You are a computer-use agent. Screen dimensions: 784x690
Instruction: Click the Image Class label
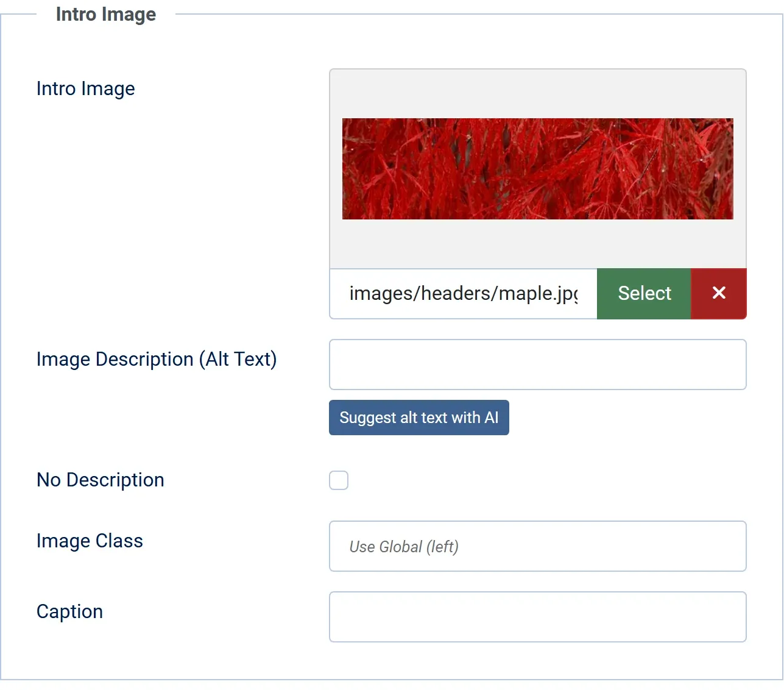(90, 541)
